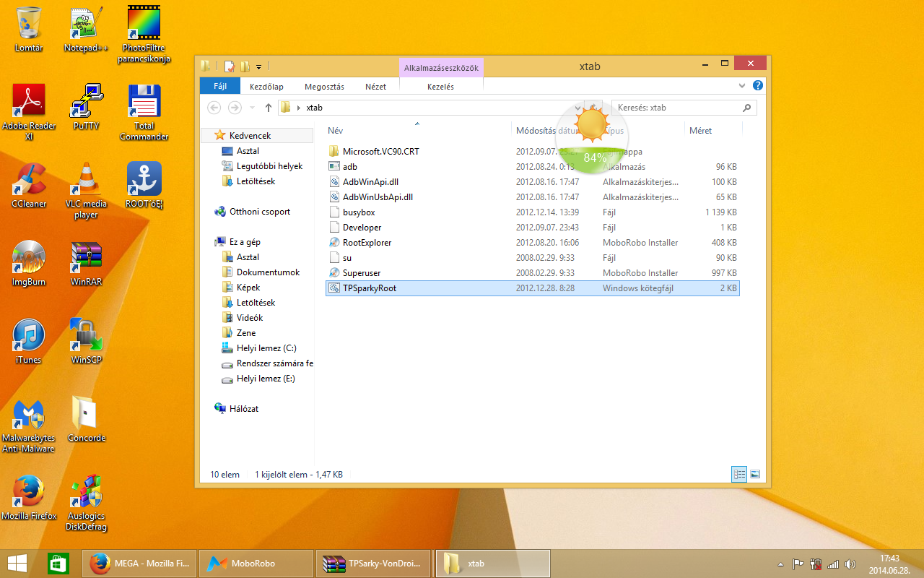Screen dimensions: 924x578
Task: Switch to Large icons view layout
Action: pos(755,474)
